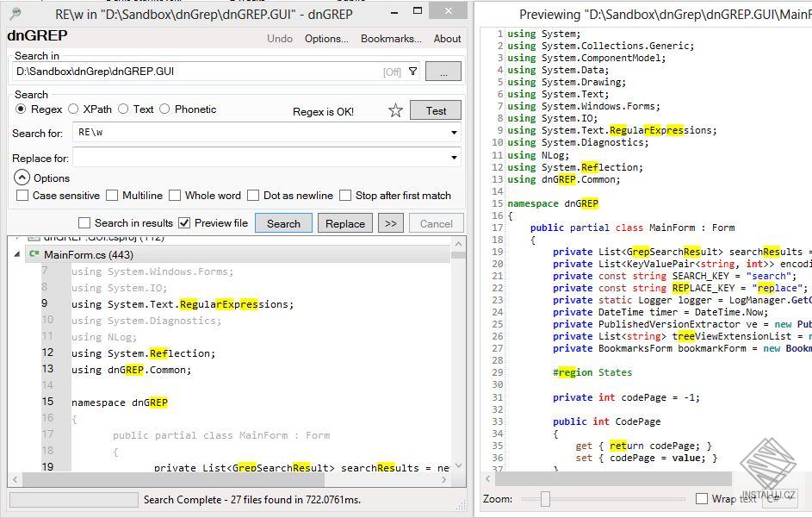Open the Options... menu
This screenshot has width=812, height=518.
coord(326,39)
